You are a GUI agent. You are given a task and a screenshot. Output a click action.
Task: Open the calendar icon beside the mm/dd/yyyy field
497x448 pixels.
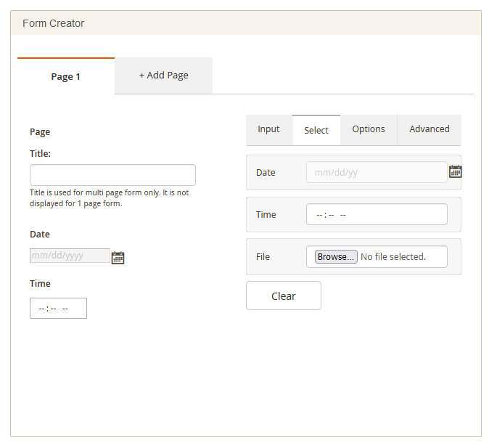point(118,257)
